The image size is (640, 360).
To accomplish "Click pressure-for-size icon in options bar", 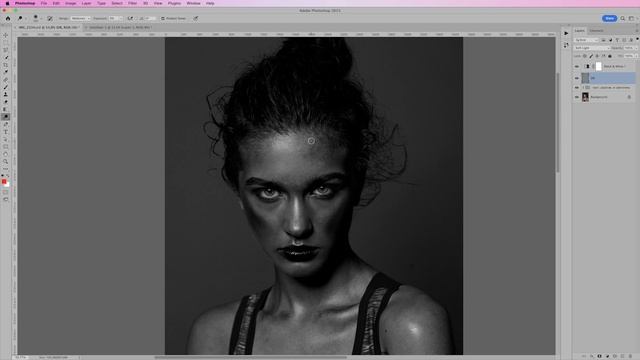I will (x=196, y=18).
